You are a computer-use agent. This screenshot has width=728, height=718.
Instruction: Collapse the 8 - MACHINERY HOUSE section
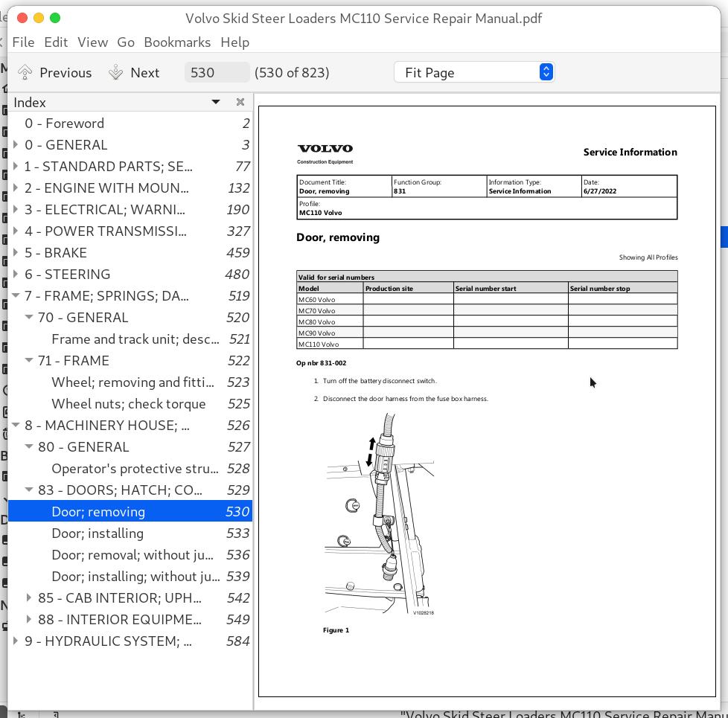click(x=16, y=425)
